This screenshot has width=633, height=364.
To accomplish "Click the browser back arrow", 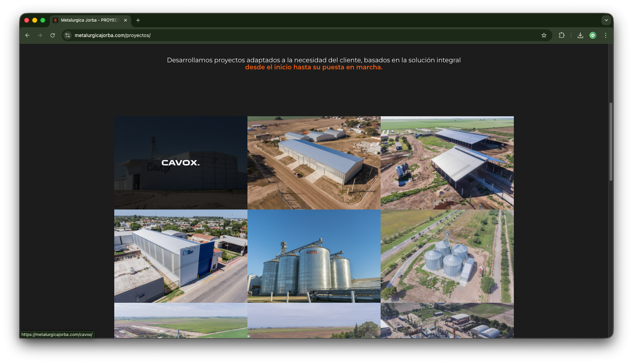I will (27, 35).
